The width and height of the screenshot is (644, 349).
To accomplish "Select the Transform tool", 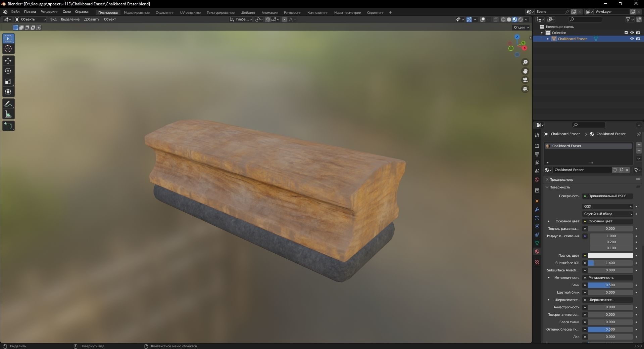I will click(x=8, y=92).
